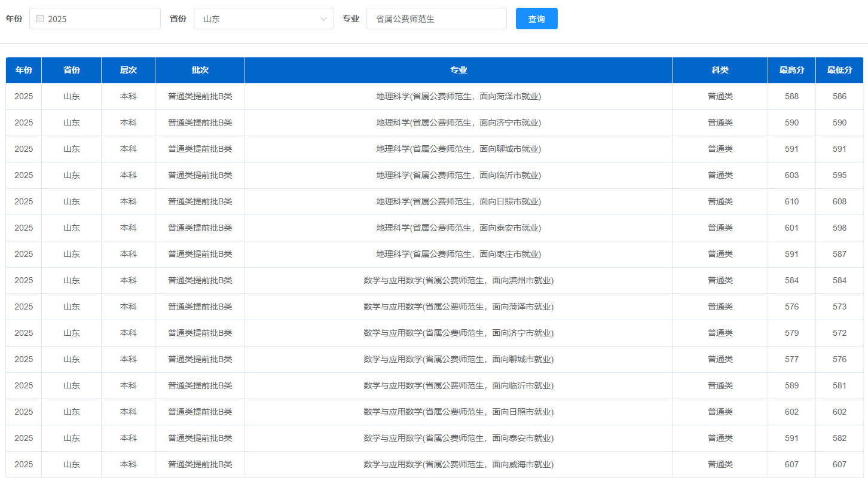Focus the 专业 input with 省属公费师范生
Viewport: 868px width, 481px height.
pyautogui.click(x=436, y=19)
